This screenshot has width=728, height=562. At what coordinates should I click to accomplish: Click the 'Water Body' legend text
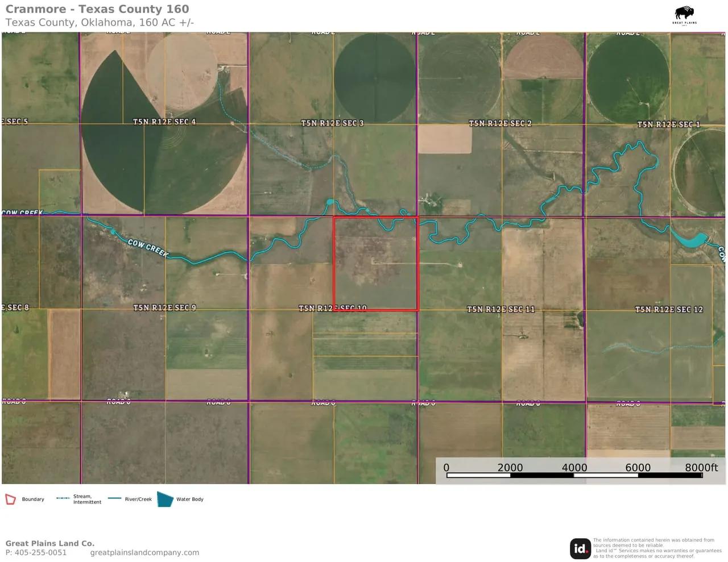coord(190,499)
